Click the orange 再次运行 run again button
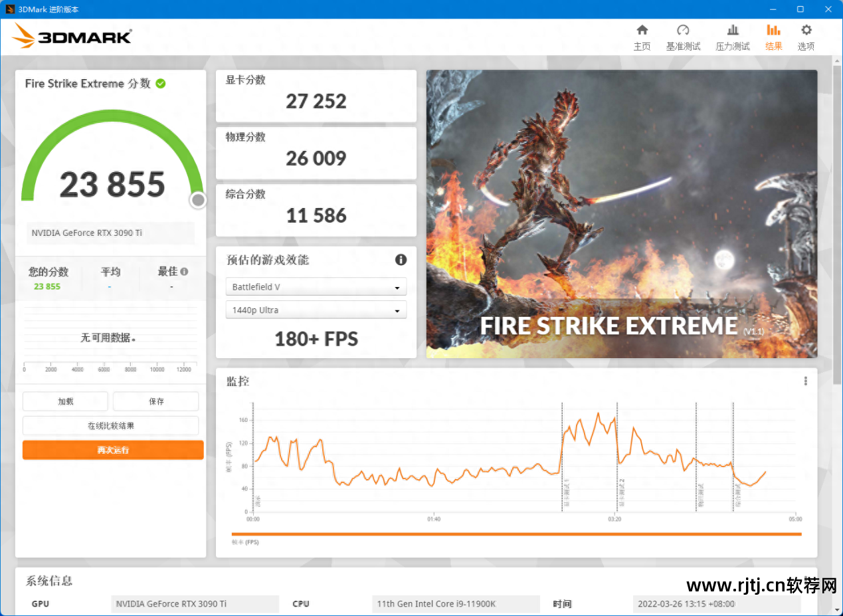Screen dimensions: 843x616 [x=113, y=450]
